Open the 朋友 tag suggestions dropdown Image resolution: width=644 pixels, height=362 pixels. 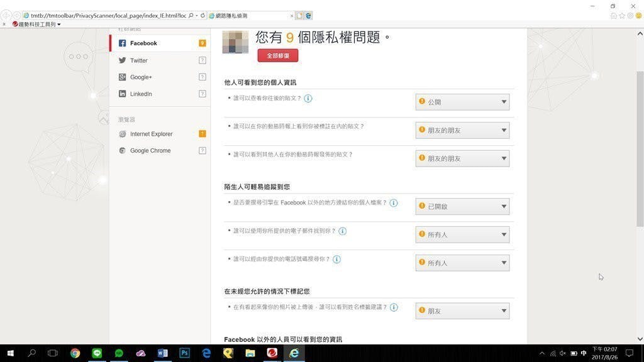462,311
